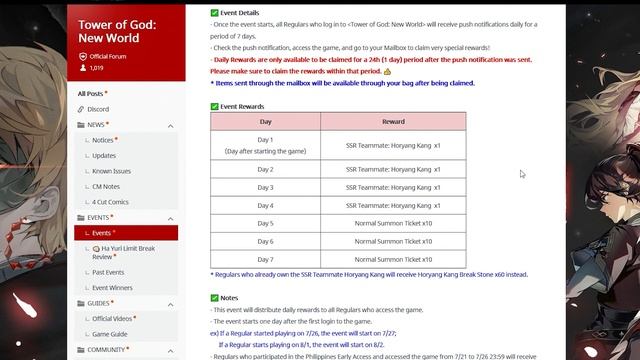Click green check icon beside Notes
This screenshot has width=640, height=360.
pyautogui.click(x=214, y=298)
